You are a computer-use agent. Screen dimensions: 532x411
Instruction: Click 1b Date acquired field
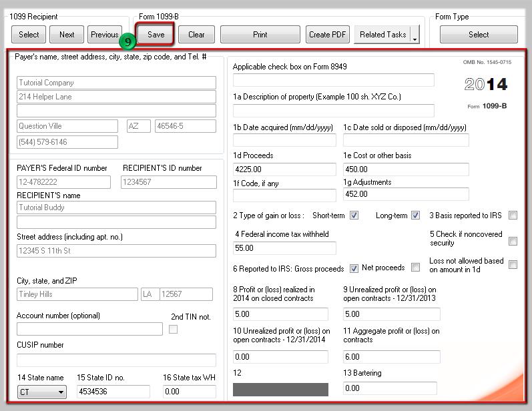click(284, 140)
